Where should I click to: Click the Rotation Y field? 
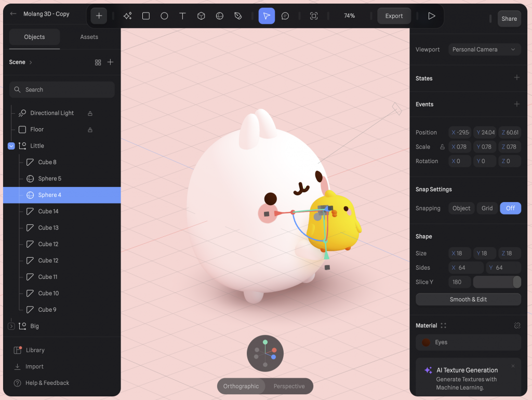pyautogui.click(x=485, y=161)
